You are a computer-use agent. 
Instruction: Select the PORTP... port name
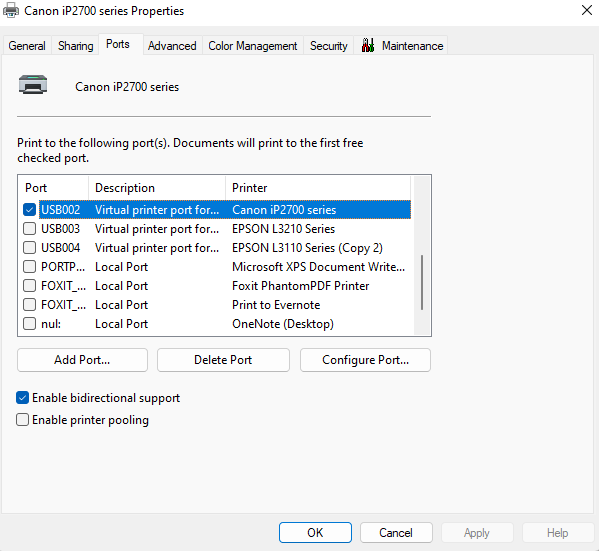point(63,267)
